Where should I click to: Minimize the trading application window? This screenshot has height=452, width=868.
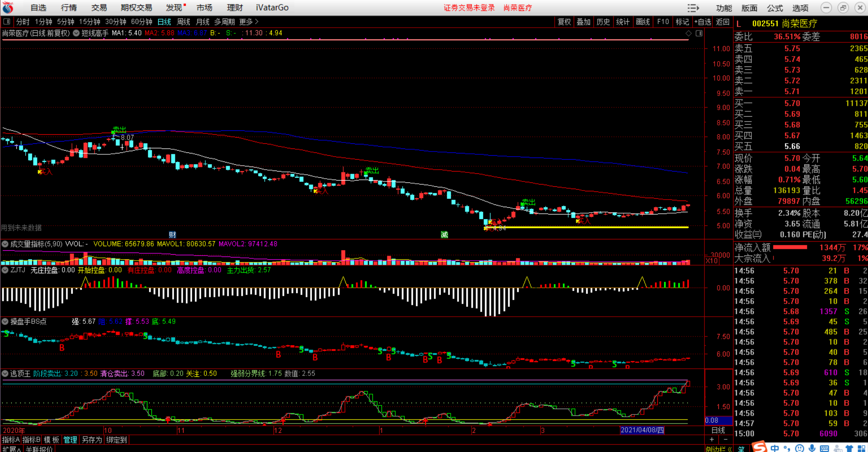pos(826,8)
